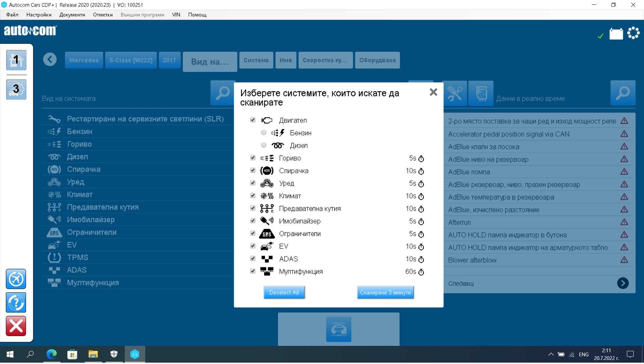The image size is (644, 364).
Task: Click the next arrow beside Следващ
Action: 623,284
